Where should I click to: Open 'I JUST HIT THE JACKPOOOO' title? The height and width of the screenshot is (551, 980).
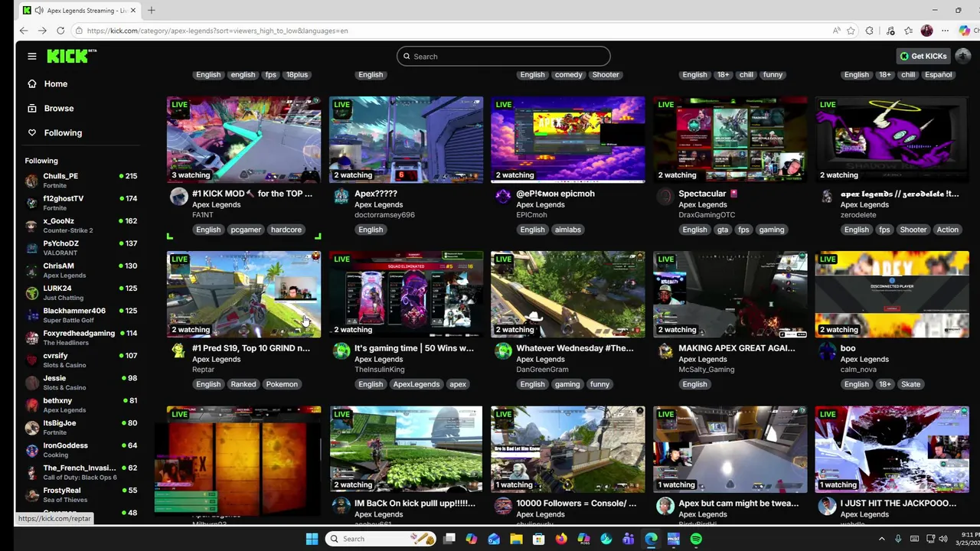click(898, 504)
